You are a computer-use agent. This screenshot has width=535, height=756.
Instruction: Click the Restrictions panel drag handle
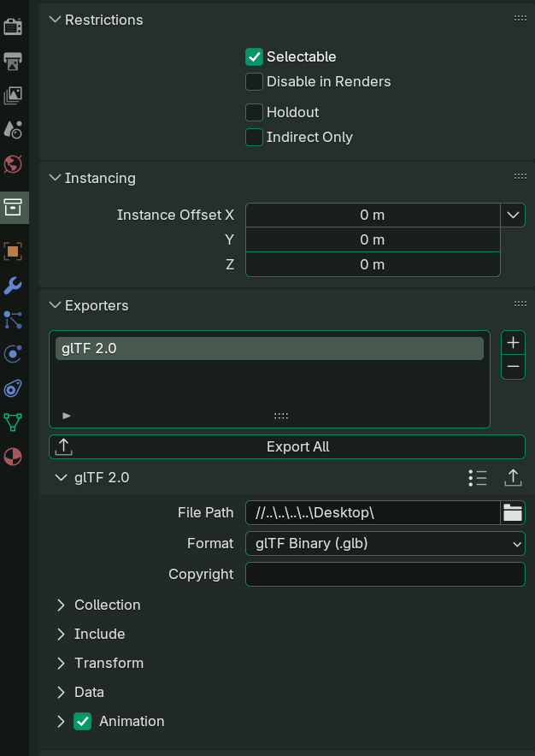point(520,18)
